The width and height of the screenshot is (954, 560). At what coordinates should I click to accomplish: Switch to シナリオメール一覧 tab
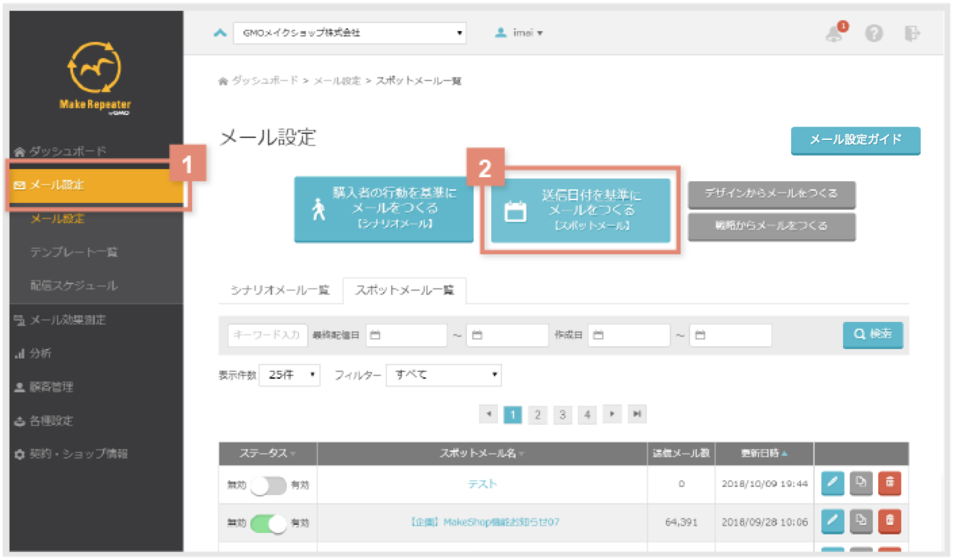tap(280, 290)
